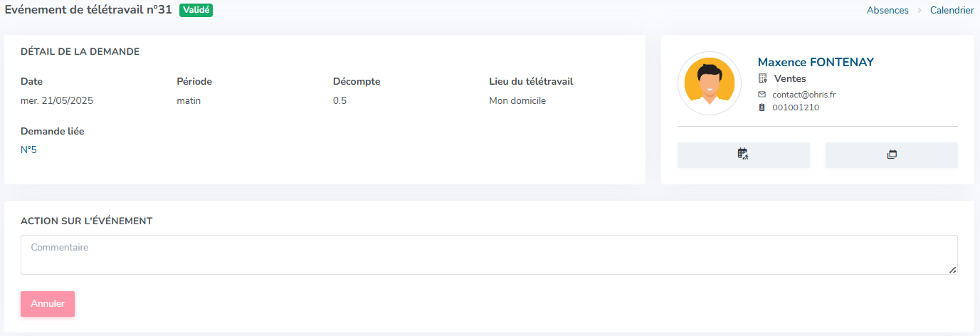Screen dimensions: 980x336
Task: Open the Maxence FONTENAY profile link
Action: click(816, 62)
